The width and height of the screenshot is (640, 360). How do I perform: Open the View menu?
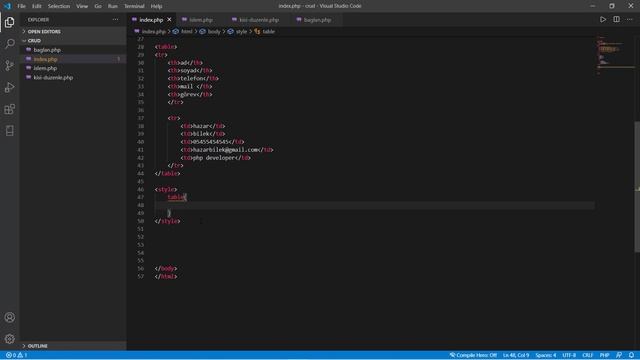click(82, 6)
